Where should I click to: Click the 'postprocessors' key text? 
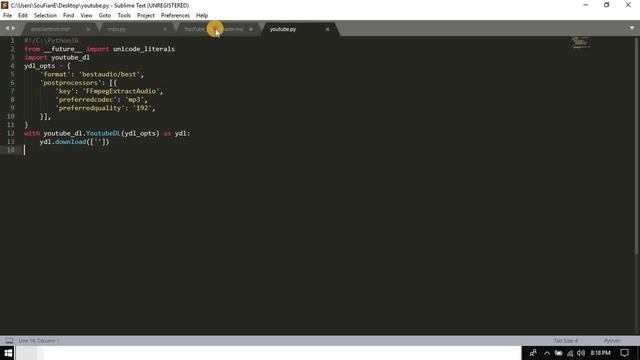(x=71, y=83)
